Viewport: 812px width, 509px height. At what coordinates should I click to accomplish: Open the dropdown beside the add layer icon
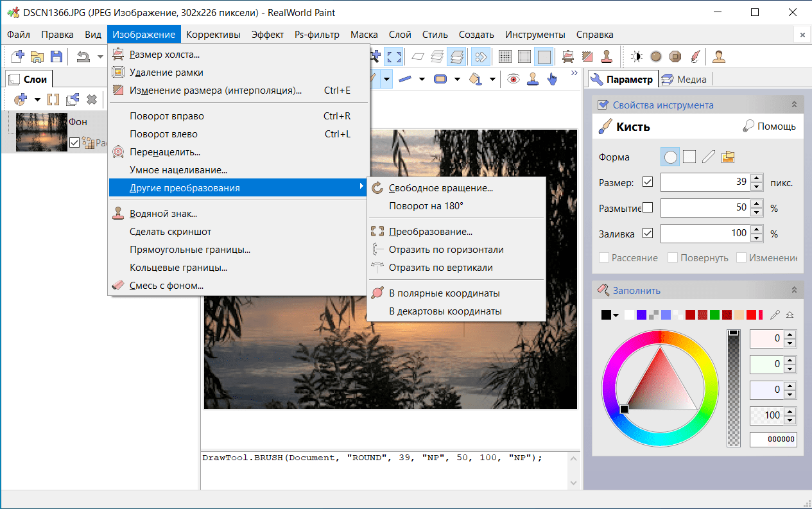pos(37,99)
